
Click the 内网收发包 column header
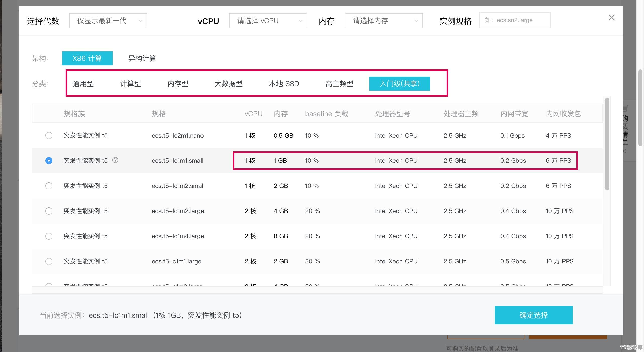(x=563, y=114)
